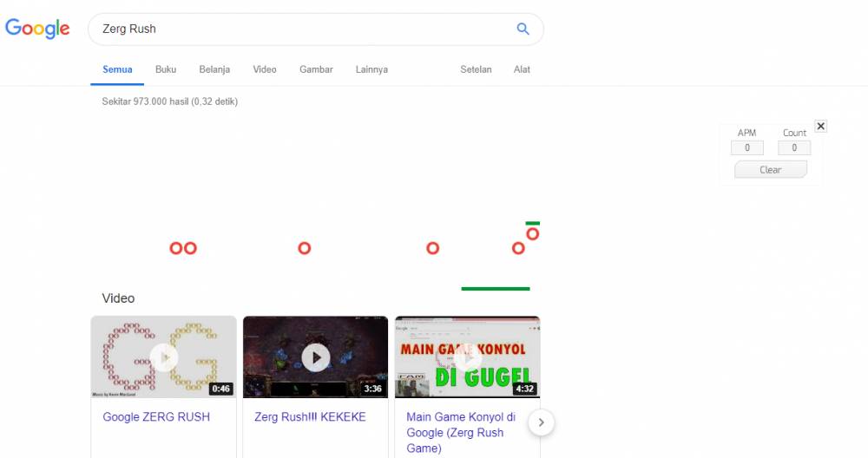Play the Main Game Konyol video
The width and height of the screenshot is (868, 458).
coord(468,357)
